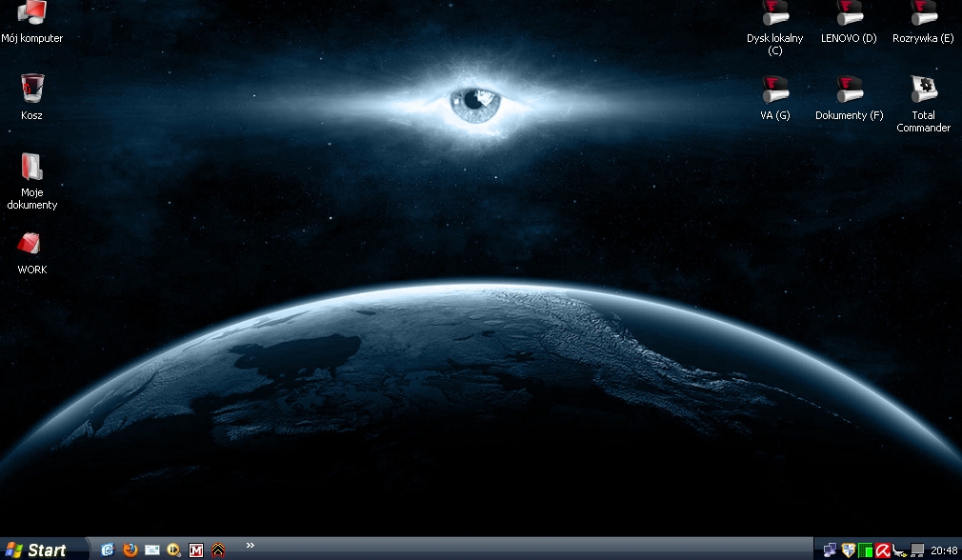Open the mail envelope quick launch icon
This screenshot has height=560, width=962.
[152, 550]
